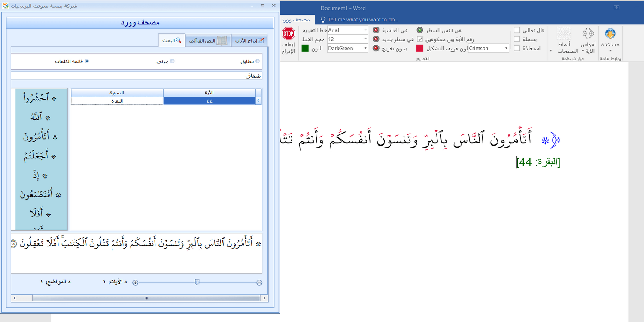
Task: Pick the word أَفَتَطْمَعُونَ in the word list
Action: (41, 195)
